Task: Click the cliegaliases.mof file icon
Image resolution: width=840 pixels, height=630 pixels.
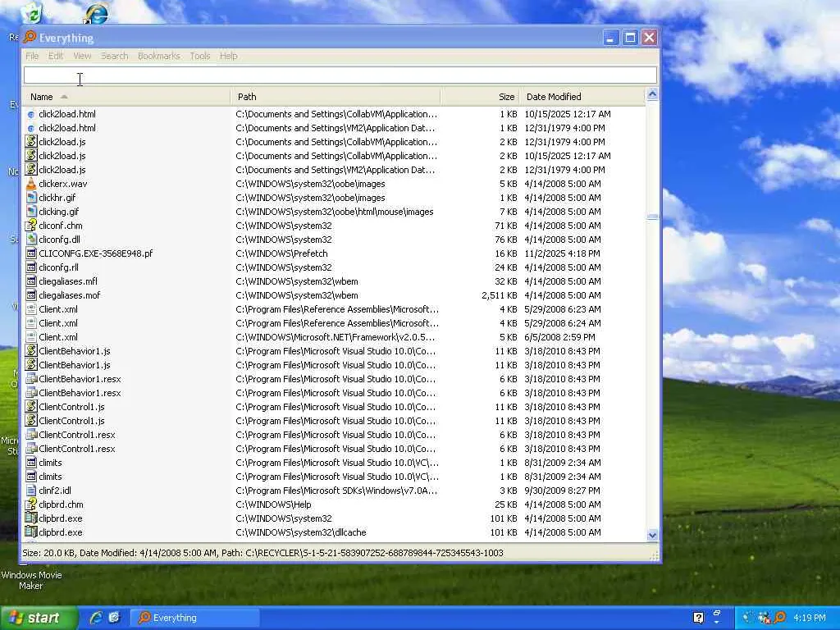Action: point(31,295)
